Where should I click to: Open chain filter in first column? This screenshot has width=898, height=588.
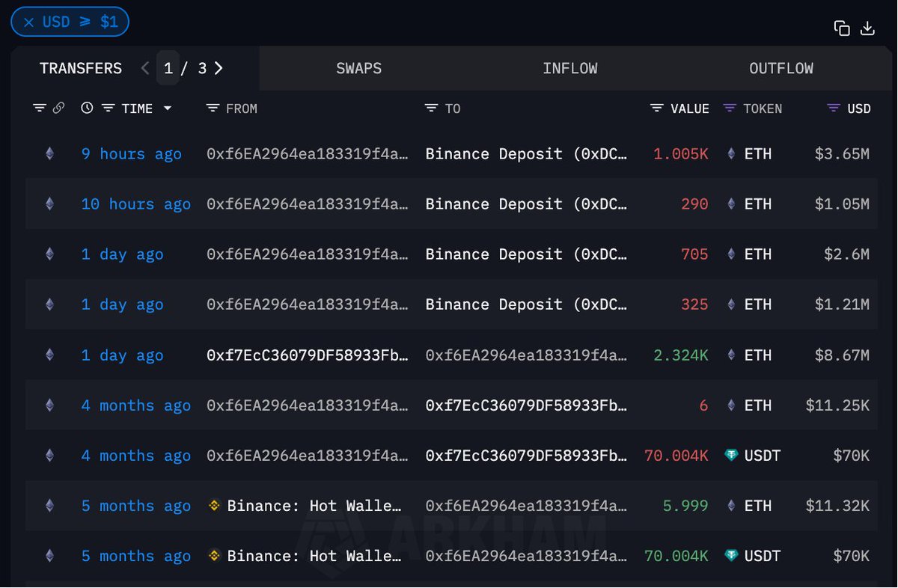[40, 108]
